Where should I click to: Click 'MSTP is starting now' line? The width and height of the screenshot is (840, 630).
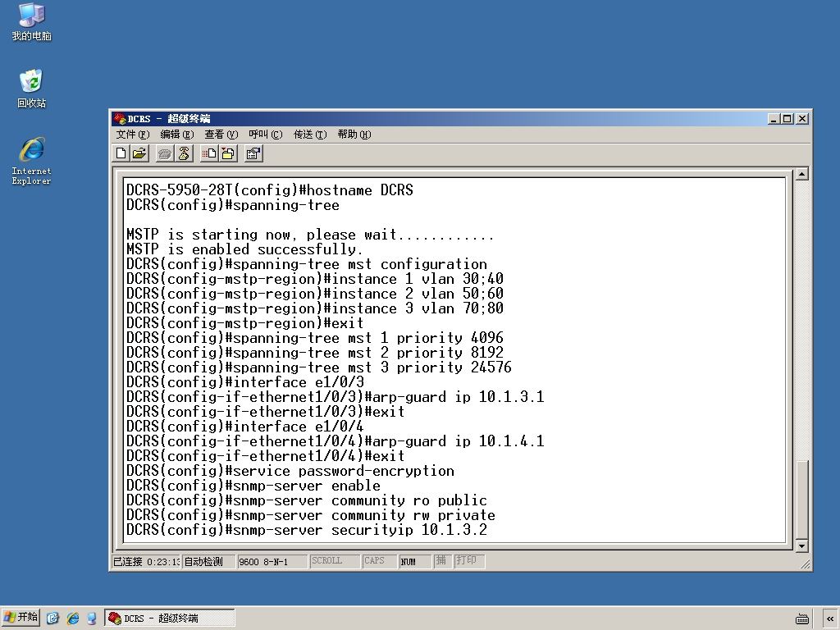click(310, 235)
